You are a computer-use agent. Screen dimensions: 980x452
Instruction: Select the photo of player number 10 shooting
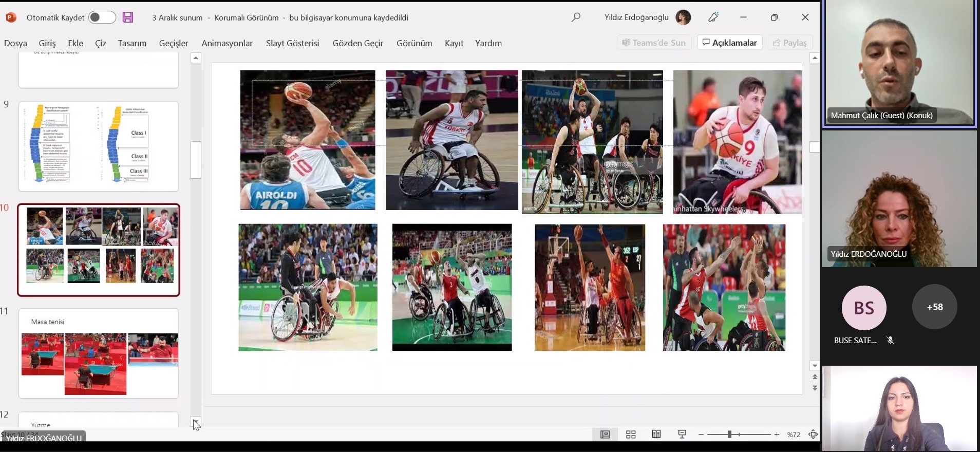[x=308, y=140]
